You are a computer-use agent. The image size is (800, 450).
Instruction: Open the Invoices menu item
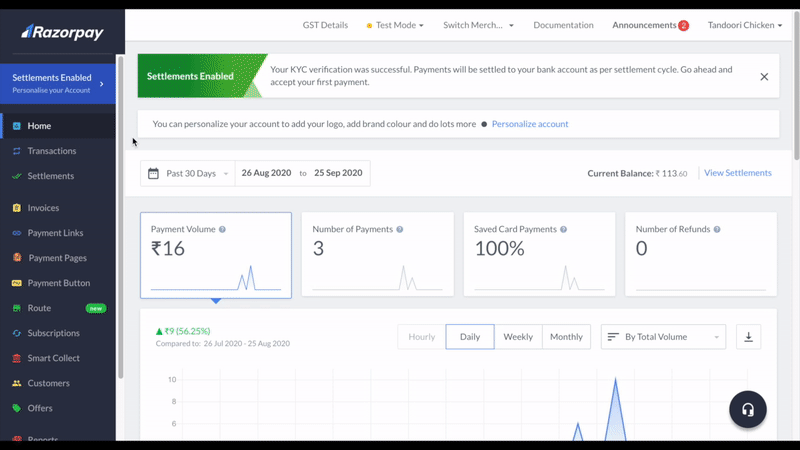tap(58, 208)
